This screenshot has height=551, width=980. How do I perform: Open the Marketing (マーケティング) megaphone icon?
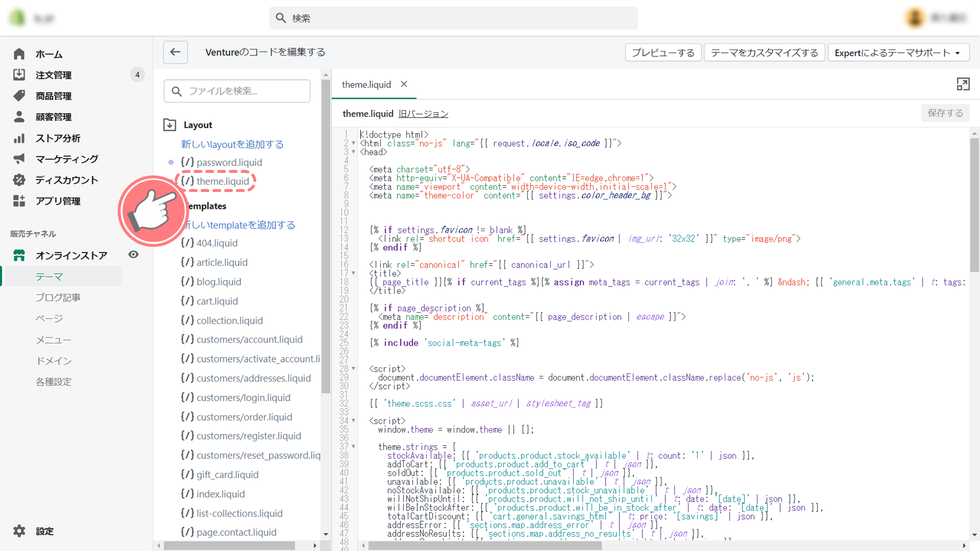(x=19, y=159)
